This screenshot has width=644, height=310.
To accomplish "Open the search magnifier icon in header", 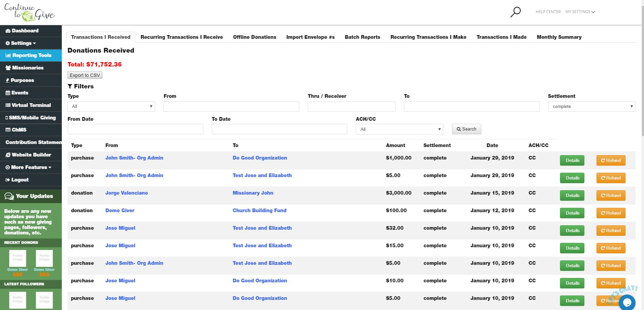I will (515, 12).
